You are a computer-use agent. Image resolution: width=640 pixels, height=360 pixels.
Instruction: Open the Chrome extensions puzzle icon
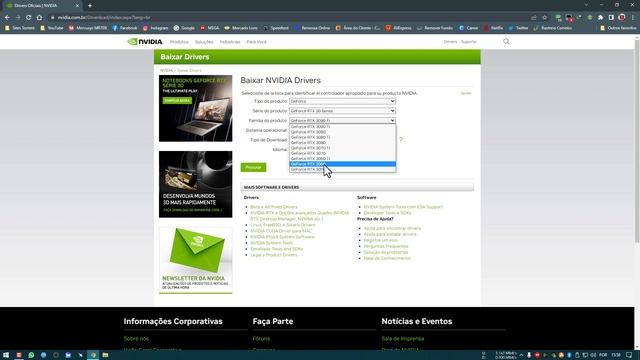click(600, 18)
